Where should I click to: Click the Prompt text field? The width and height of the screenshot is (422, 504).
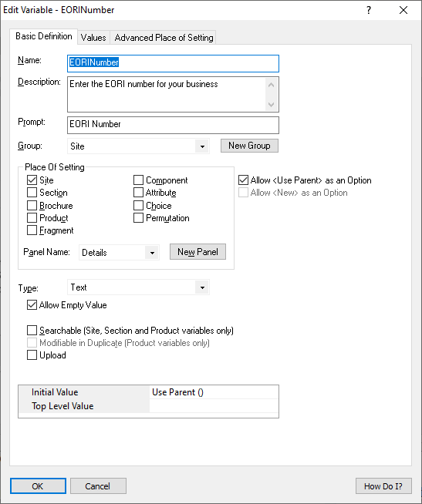point(173,125)
